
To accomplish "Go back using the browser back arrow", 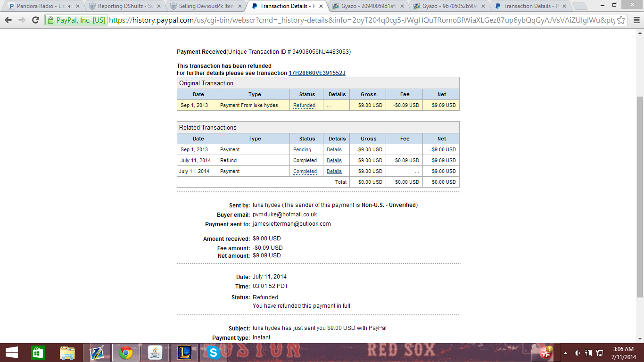I will (x=8, y=20).
